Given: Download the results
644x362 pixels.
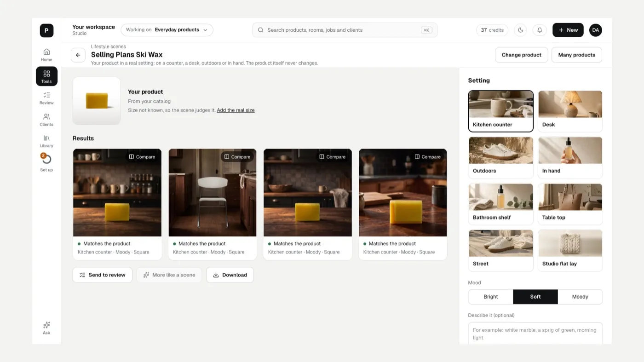Looking at the screenshot, I should 230,275.
